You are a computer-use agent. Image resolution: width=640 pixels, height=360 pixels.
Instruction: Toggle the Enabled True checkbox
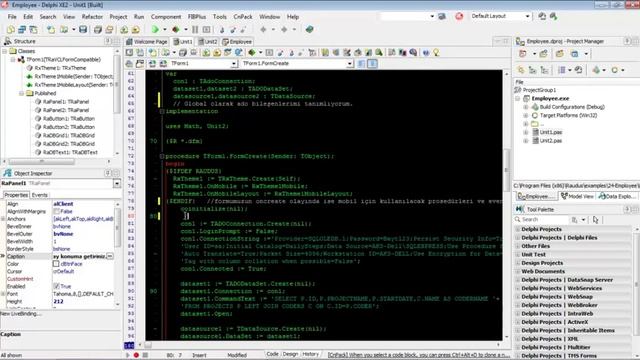56,286
